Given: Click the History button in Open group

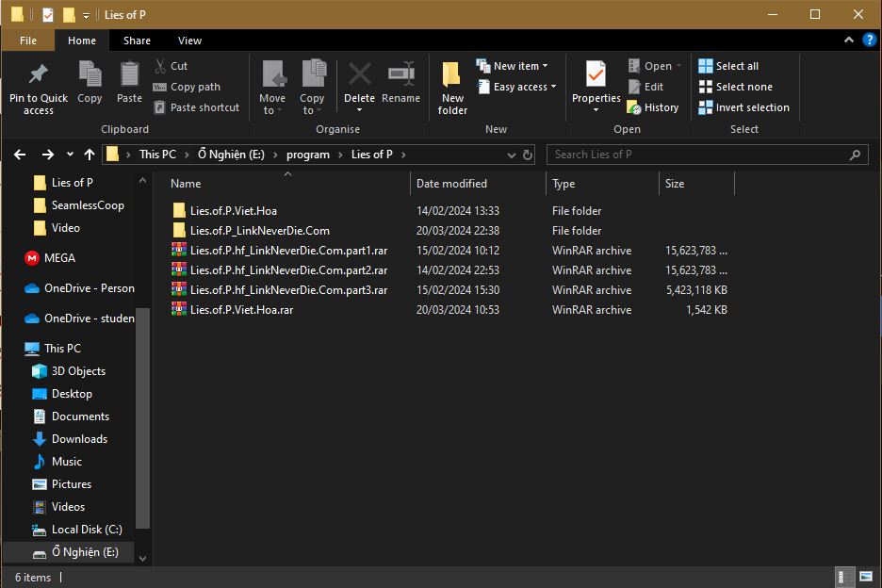Looking at the screenshot, I should point(652,107).
